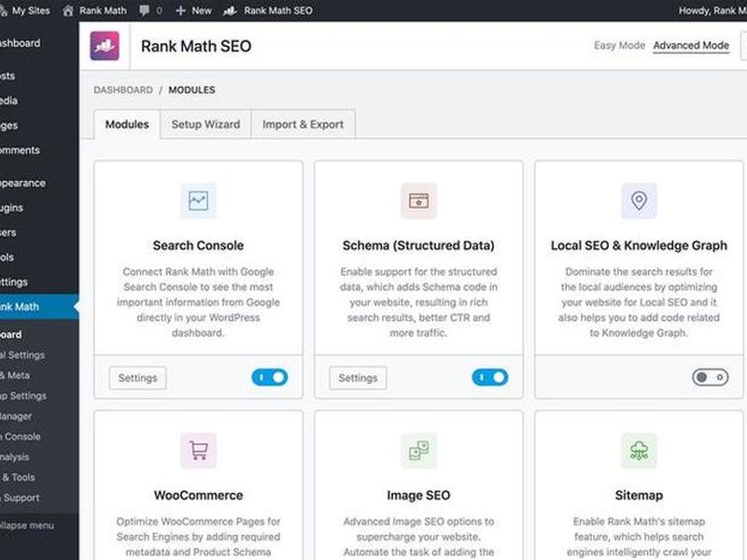Open the Rank Math site menu in admin bar
The image size is (747, 560).
tap(95, 10)
